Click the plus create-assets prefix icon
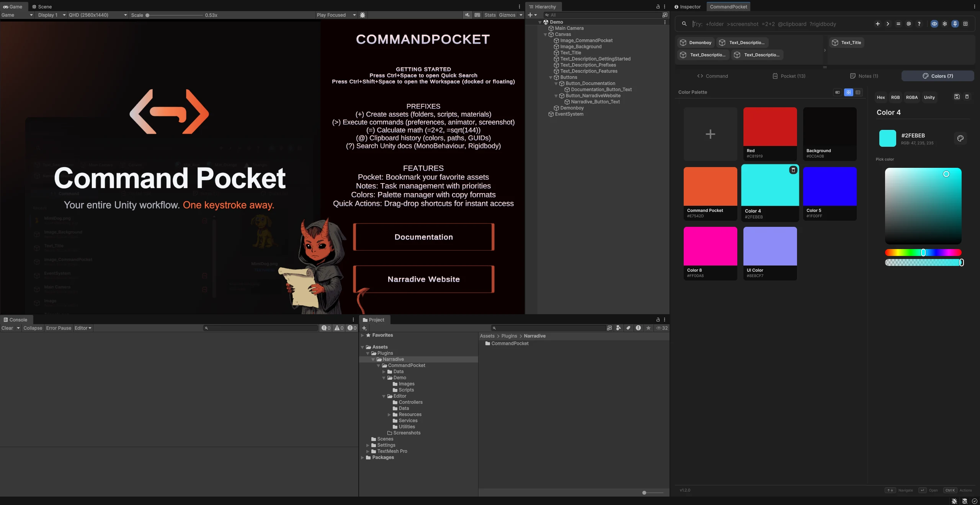Screen dimensions: 980x505 [x=877, y=24]
